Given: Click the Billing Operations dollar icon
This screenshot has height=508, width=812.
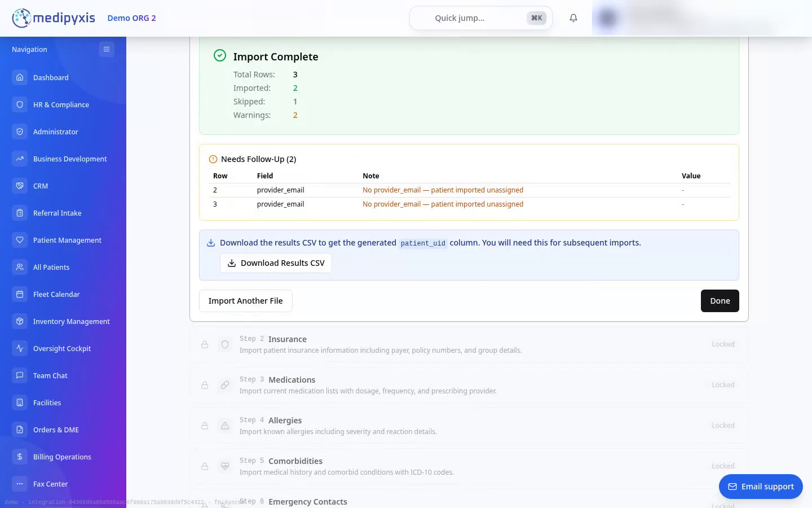Looking at the screenshot, I should pyautogui.click(x=20, y=457).
